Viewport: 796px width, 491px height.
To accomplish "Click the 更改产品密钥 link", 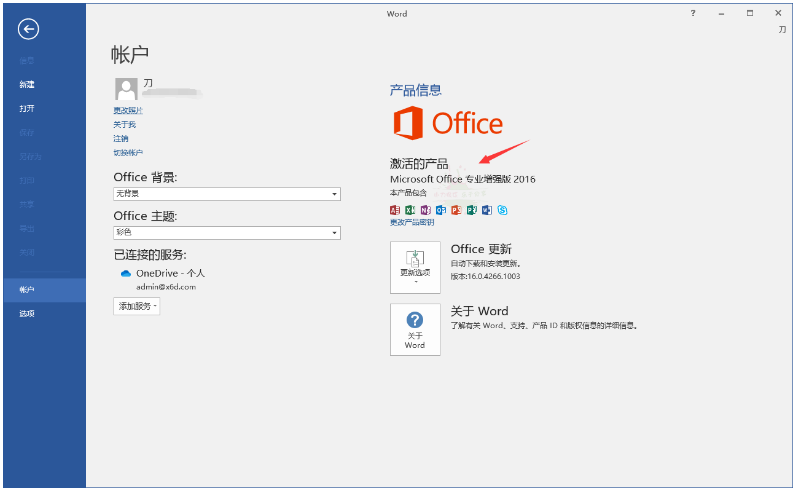I will (x=412, y=222).
